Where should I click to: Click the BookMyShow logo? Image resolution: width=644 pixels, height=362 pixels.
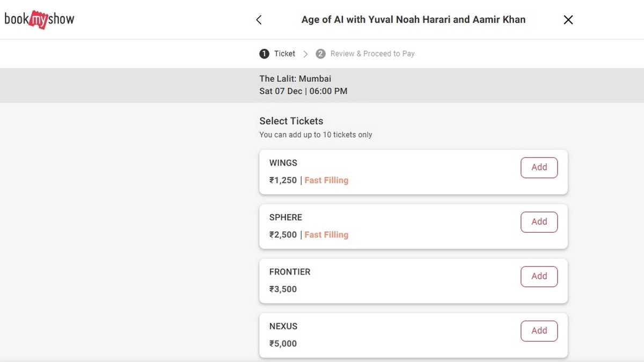point(39,19)
